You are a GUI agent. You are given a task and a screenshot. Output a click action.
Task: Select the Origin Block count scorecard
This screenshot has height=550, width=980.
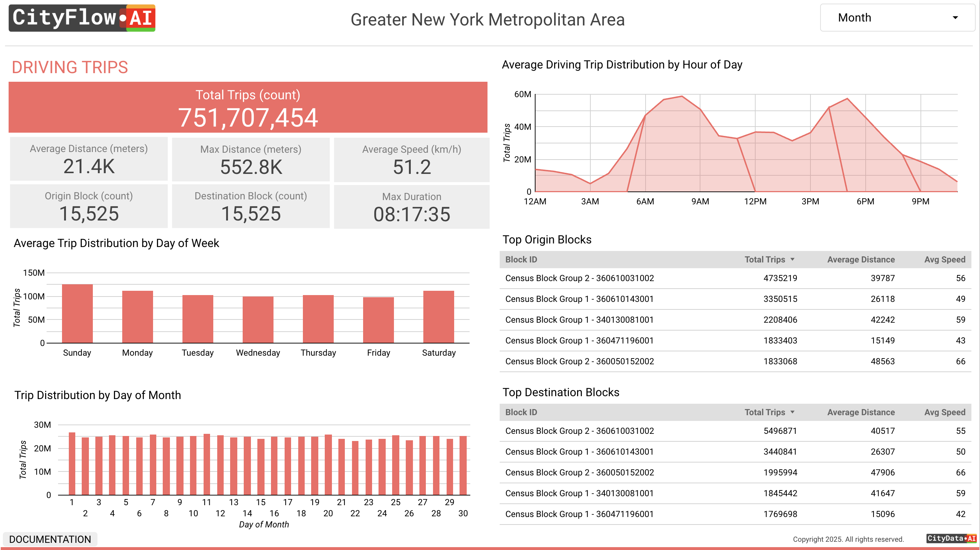point(89,206)
